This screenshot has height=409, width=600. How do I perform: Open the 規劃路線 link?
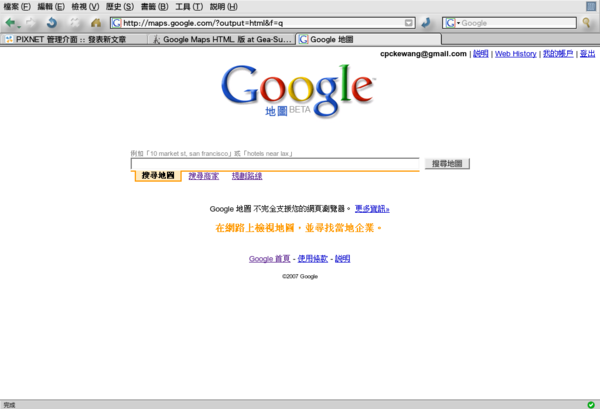click(247, 176)
